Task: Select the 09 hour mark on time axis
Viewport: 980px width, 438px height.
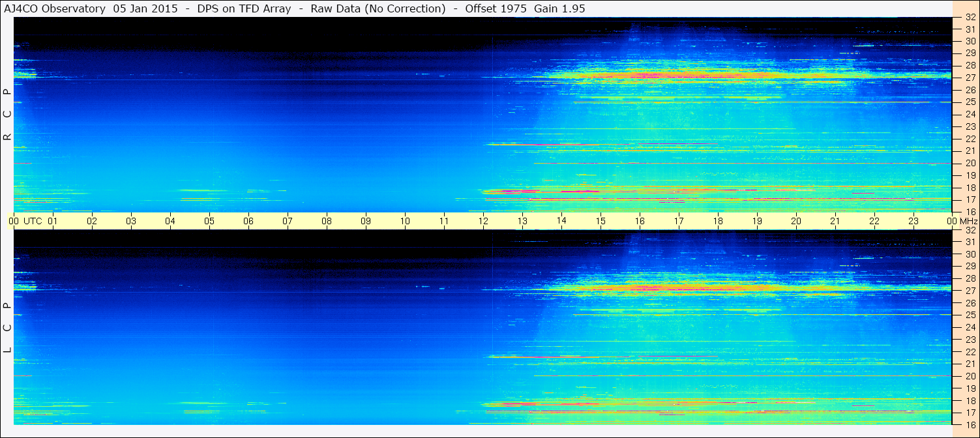Action: coord(366,221)
